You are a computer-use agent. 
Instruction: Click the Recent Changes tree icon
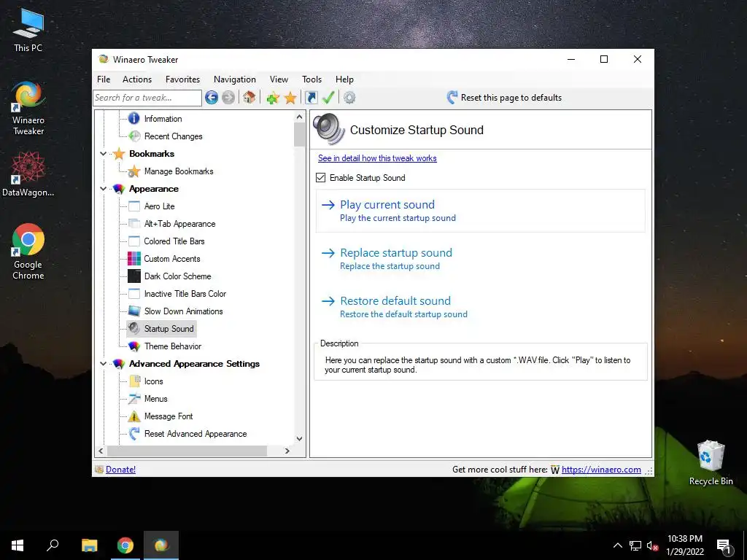tap(134, 136)
